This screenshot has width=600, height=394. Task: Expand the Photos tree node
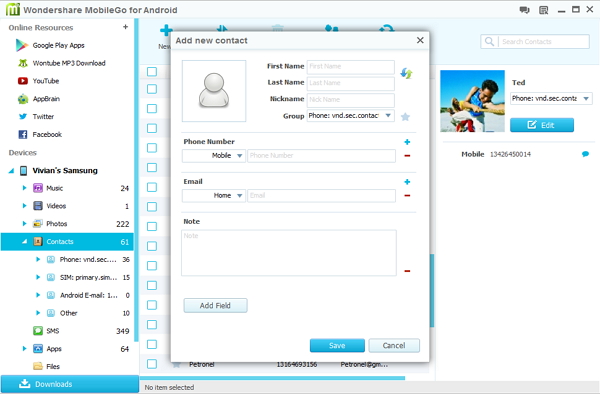point(24,223)
